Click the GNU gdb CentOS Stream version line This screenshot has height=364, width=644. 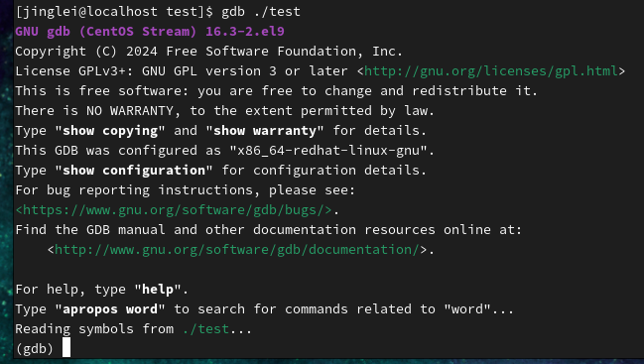coord(150,32)
